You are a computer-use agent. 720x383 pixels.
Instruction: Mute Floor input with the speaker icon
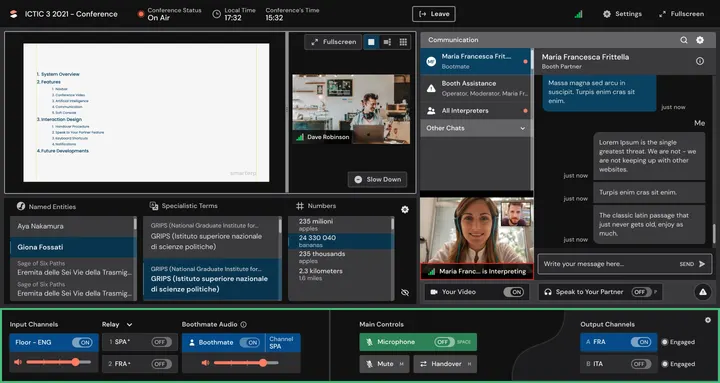[x=18, y=362]
